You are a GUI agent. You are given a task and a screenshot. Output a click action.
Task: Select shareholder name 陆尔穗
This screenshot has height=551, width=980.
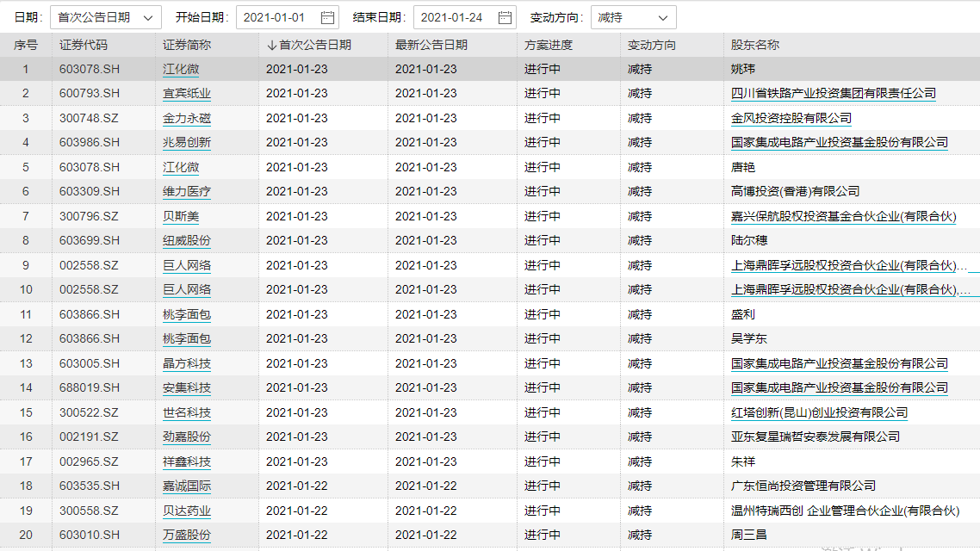(749, 240)
